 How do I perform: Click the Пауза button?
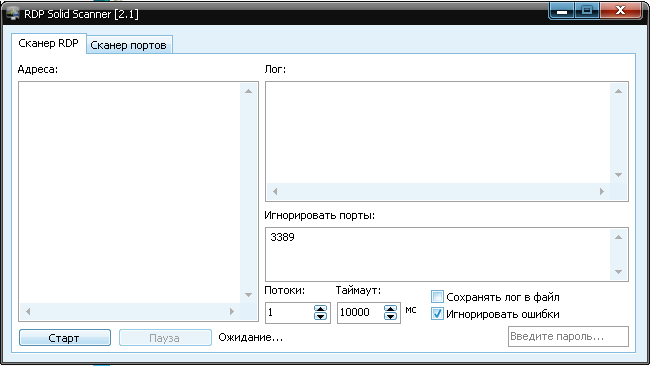[x=165, y=338]
